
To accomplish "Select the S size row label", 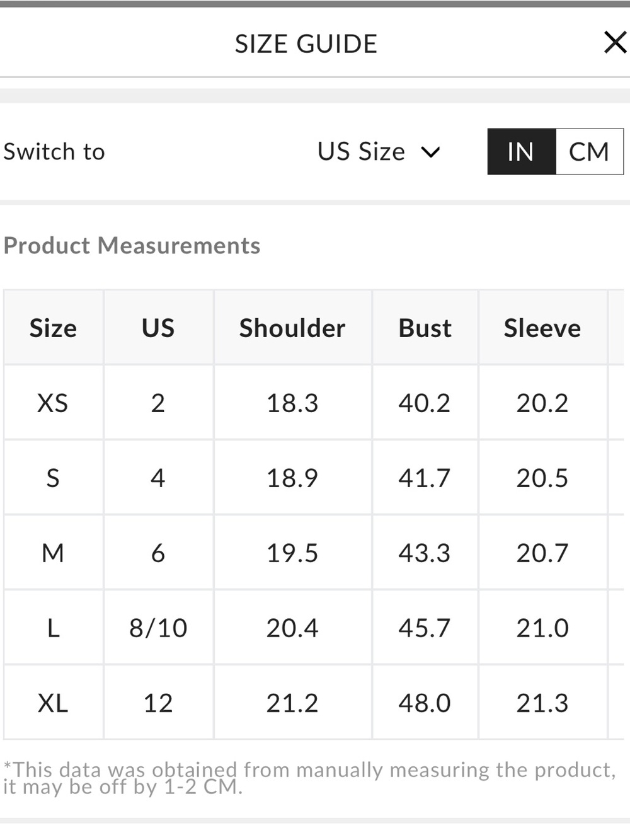I will click(x=53, y=478).
